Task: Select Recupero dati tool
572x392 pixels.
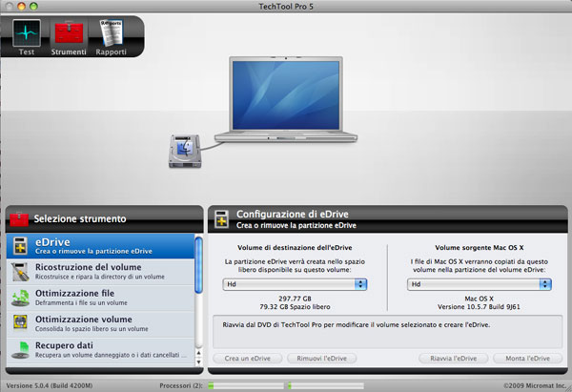Action: (x=100, y=350)
